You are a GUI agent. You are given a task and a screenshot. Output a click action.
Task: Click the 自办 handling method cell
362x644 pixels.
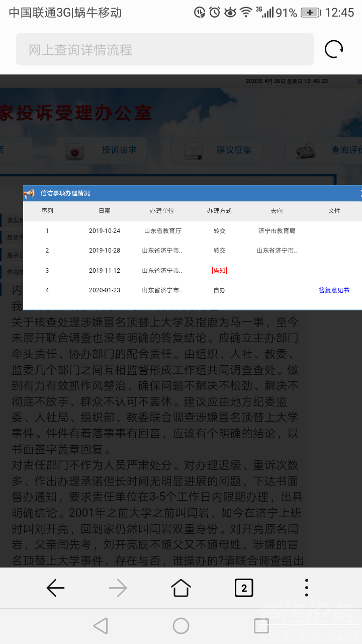coord(219,290)
